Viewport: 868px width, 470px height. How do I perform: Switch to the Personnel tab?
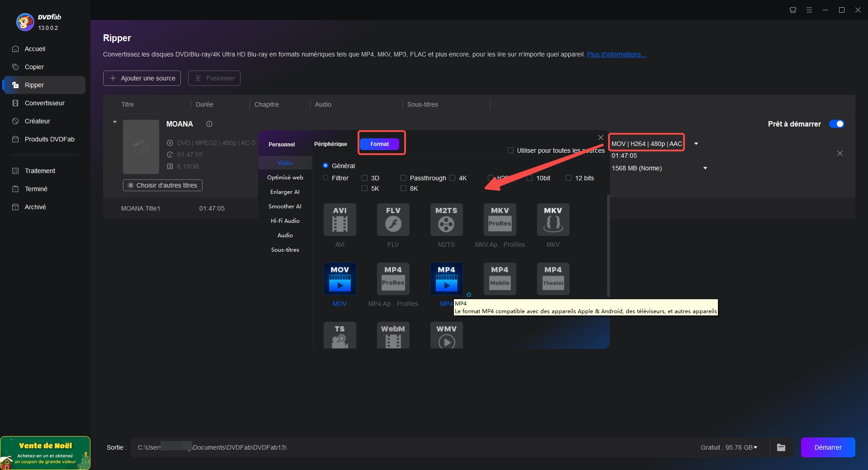[x=282, y=144]
